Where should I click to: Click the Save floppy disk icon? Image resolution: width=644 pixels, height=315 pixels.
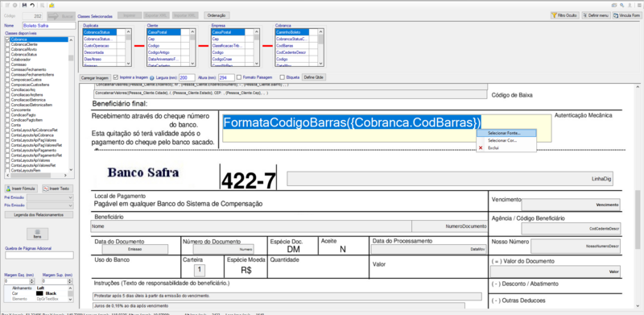point(25,5)
